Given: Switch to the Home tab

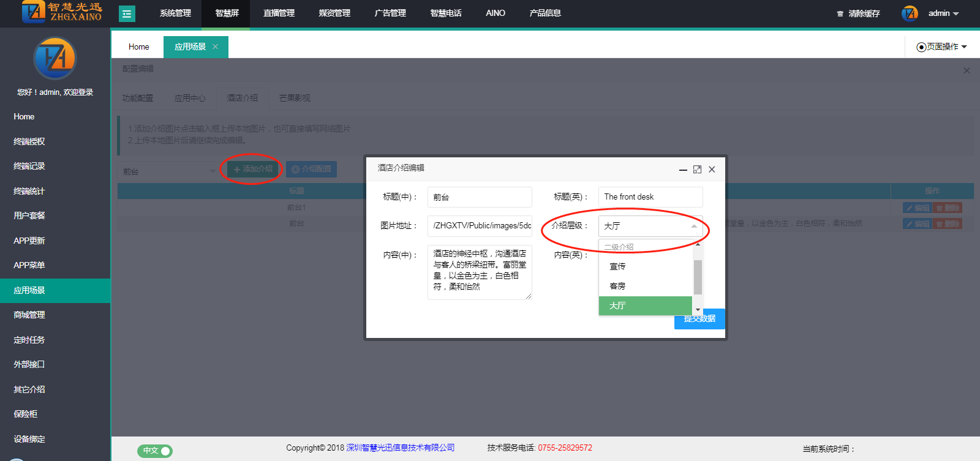Looking at the screenshot, I should pyautogui.click(x=138, y=47).
